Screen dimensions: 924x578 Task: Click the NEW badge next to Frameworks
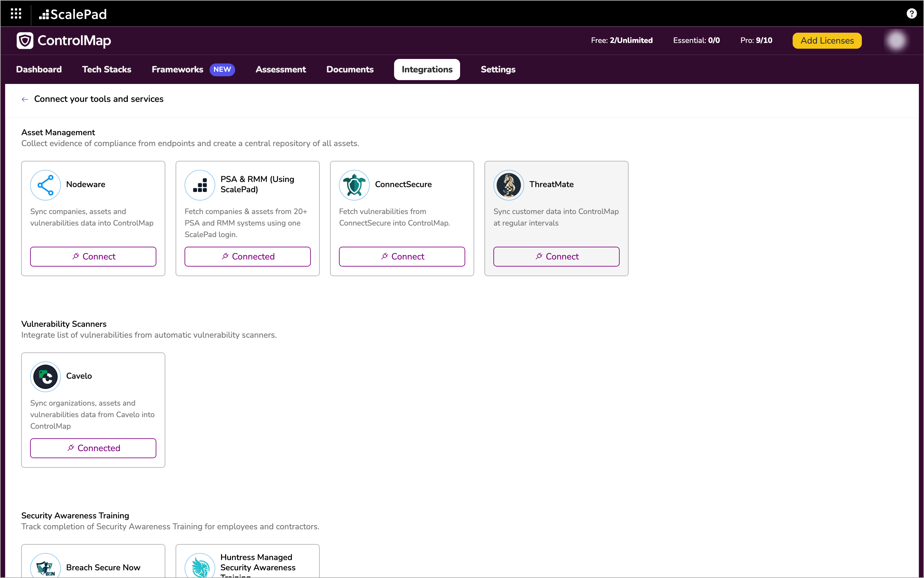(222, 70)
